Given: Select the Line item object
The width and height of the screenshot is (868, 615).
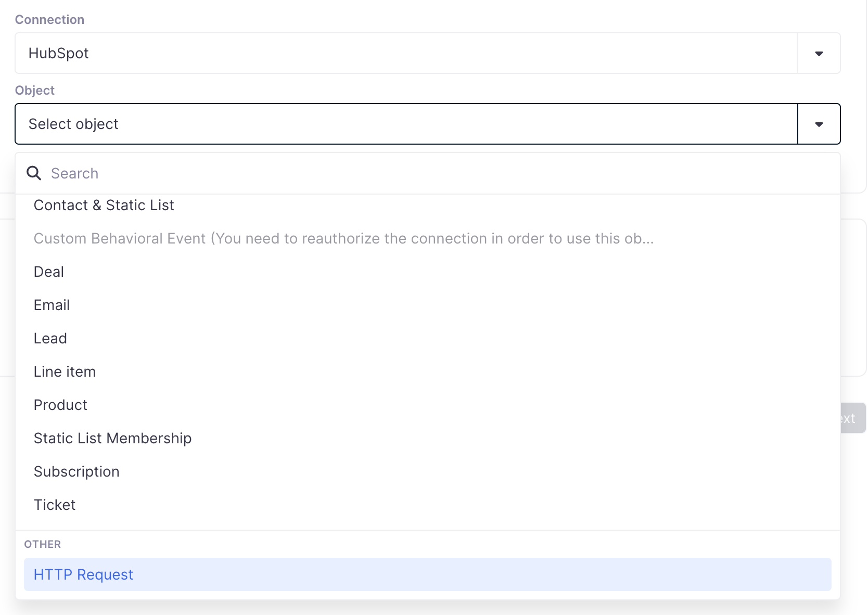Looking at the screenshot, I should 65,372.
